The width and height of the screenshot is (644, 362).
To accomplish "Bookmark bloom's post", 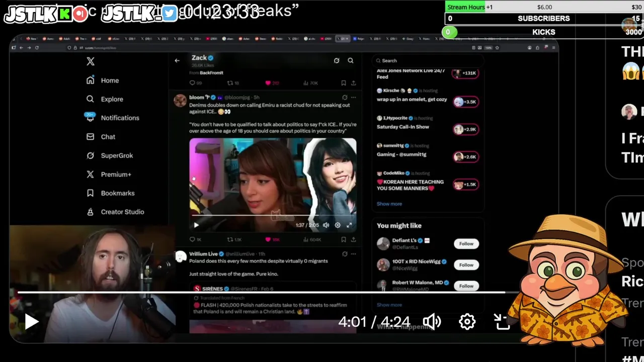I will 344,240.
